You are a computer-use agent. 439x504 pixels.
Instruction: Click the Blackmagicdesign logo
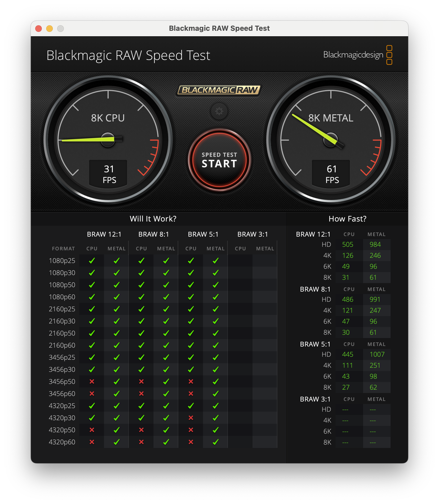(358, 55)
